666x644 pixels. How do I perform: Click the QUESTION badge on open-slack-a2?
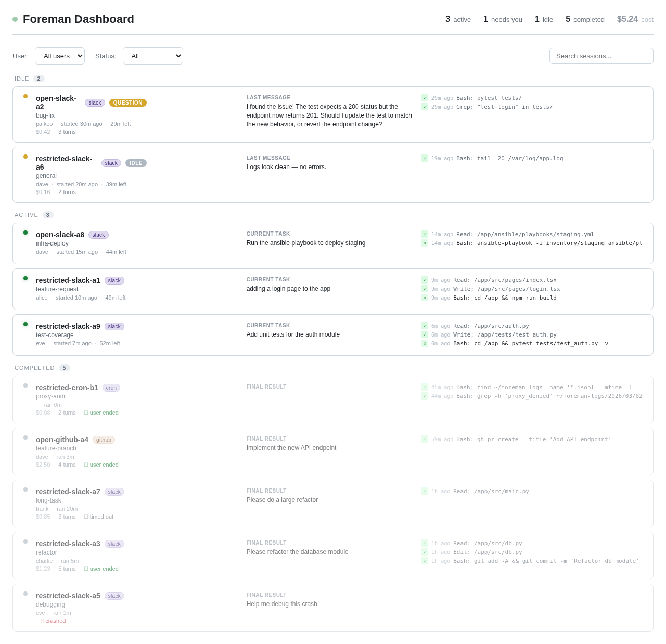(128, 103)
